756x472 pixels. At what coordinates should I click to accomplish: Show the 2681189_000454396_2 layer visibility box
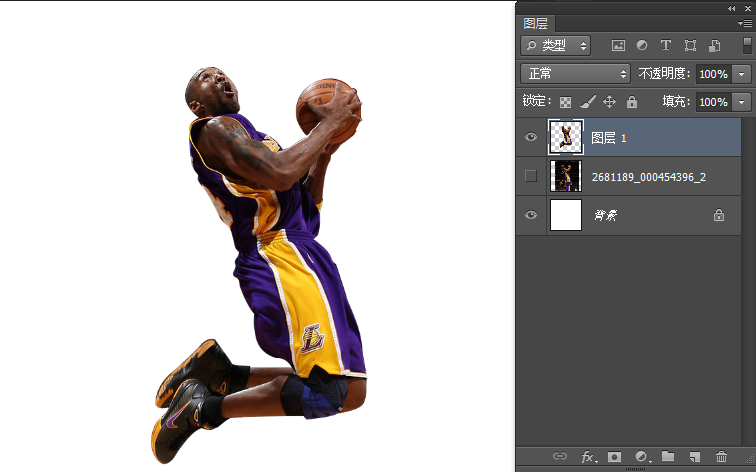[531, 176]
